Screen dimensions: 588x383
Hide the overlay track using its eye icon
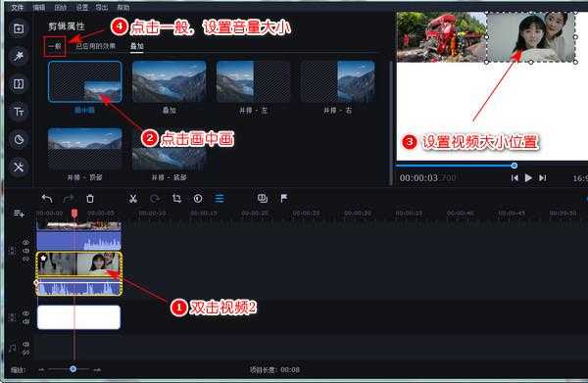pos(25,243)
